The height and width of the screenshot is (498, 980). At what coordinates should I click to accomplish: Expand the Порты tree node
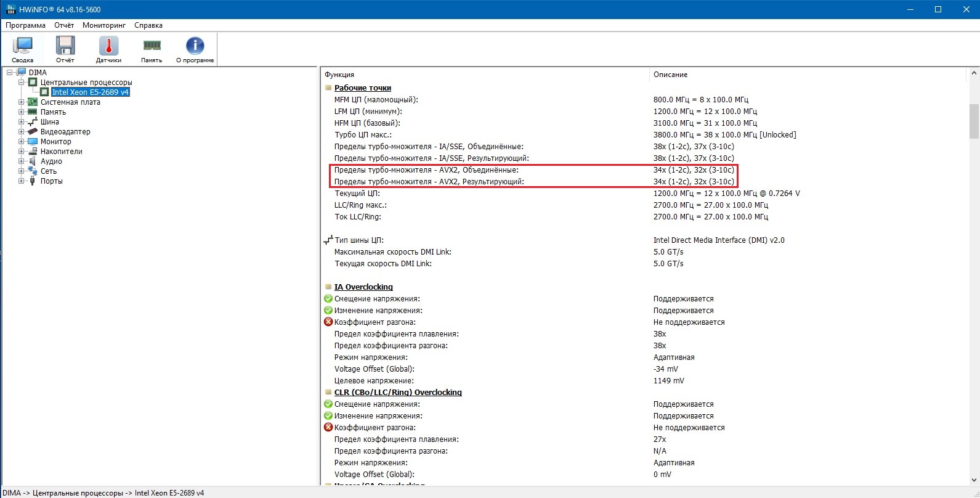pos(22,181)
